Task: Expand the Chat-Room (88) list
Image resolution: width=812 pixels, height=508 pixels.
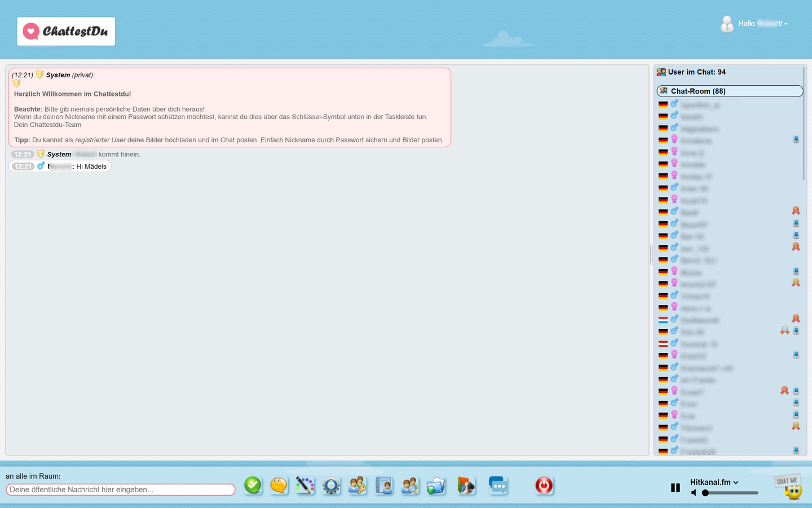Action: pyautogui.click(x=729, y=91)
